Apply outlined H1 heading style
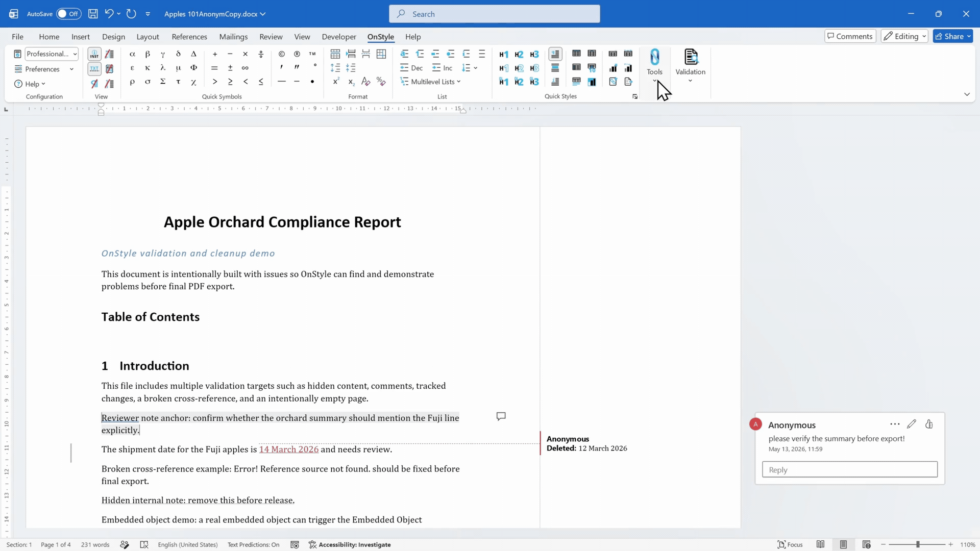 tap(504, 68)
